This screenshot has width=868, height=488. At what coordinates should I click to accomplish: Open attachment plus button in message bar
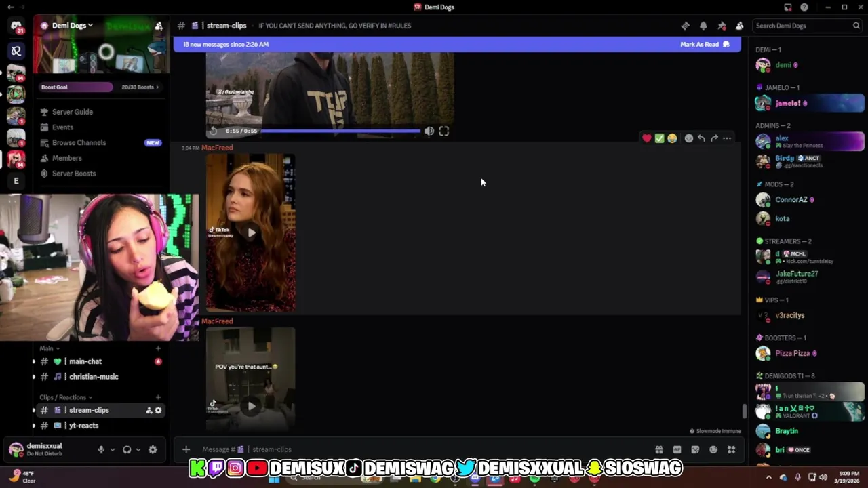(186, 449)
